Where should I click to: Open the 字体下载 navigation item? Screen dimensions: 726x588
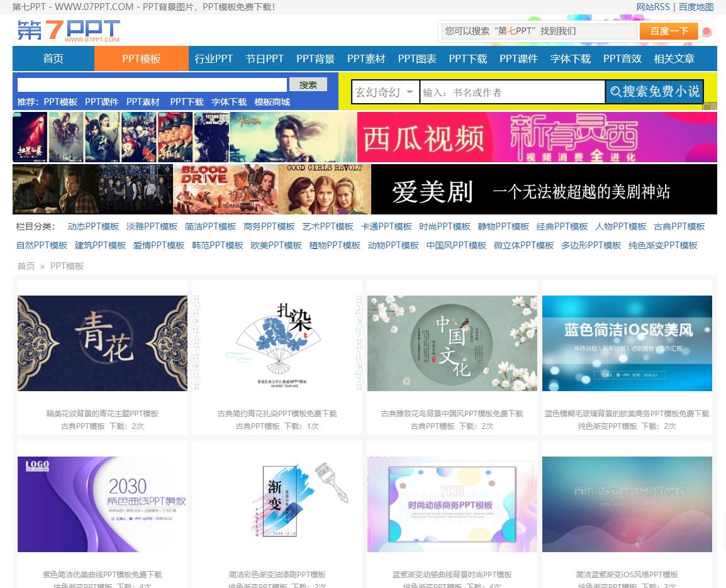click(x=571, y=59)
